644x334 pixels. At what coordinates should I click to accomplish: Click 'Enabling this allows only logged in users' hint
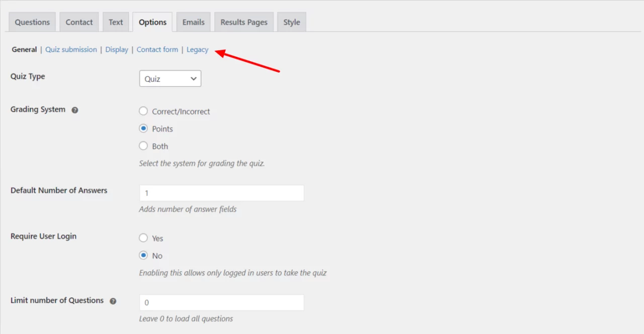pyautogui.click(x=233, y=273)
